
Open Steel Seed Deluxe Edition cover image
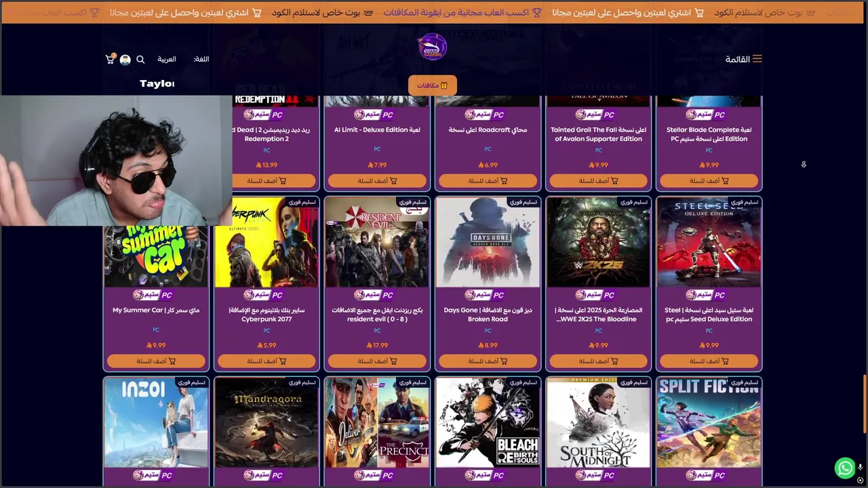(709, 242)
